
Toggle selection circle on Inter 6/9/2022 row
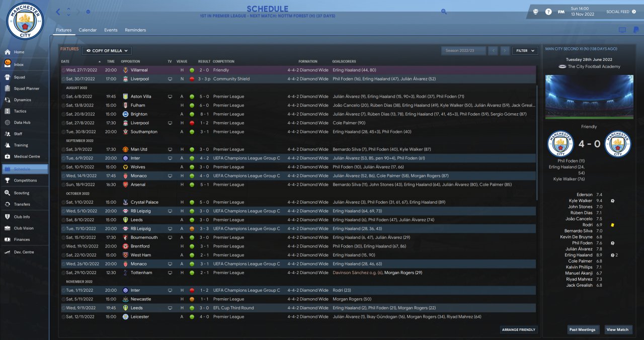[x=63, y=158]
